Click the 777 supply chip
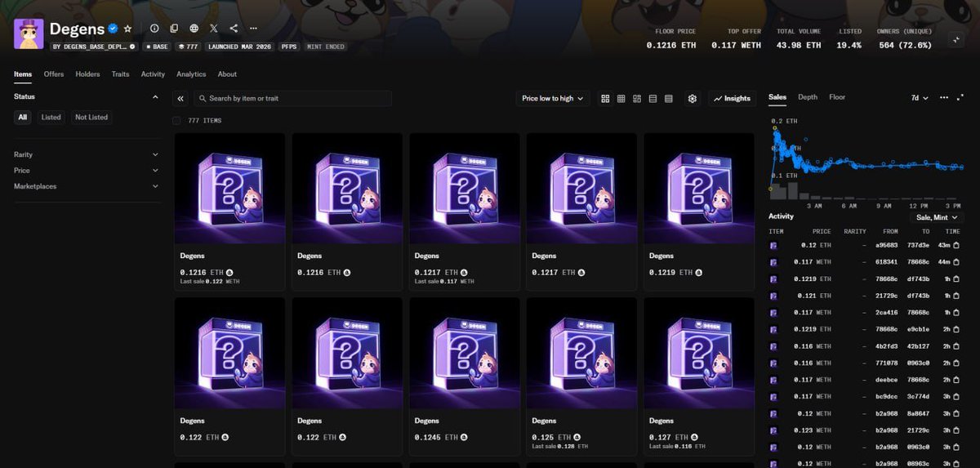Screen dimensions: 980x468 (187, 47)
